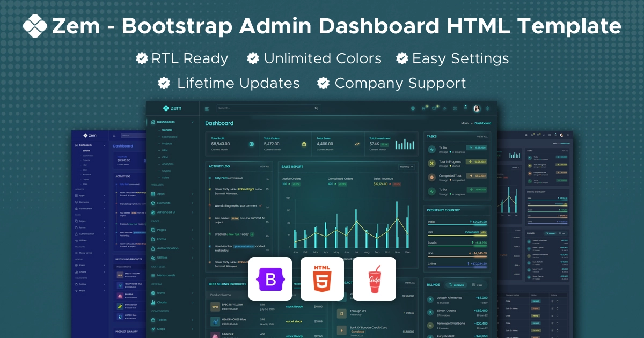644x338 pixels.
Task: Click the Gulp logo tile
Action: pyautogui.click(x=374, y=279)
